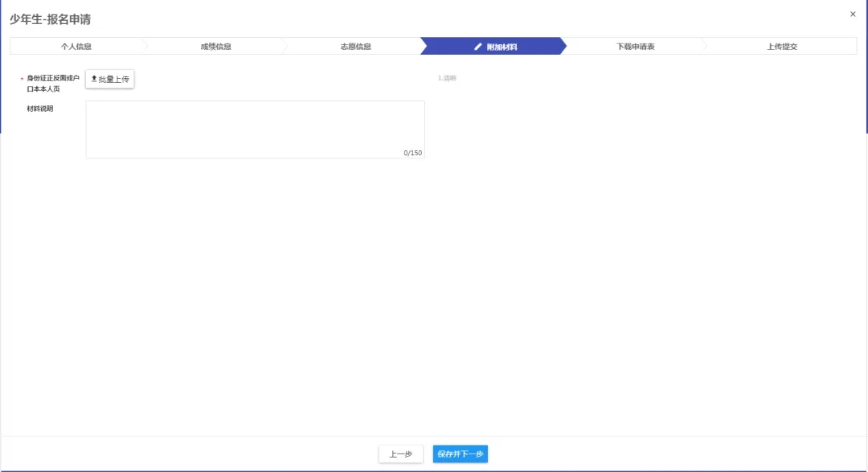Go to the 个人信息 step

76,47
